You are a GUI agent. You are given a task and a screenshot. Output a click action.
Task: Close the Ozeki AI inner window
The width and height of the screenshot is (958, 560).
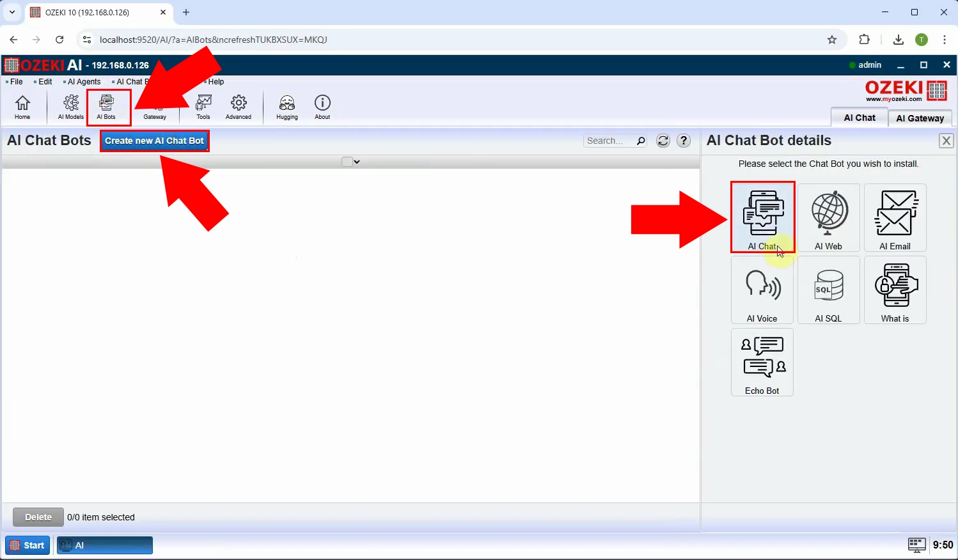[x=946, y=65]
